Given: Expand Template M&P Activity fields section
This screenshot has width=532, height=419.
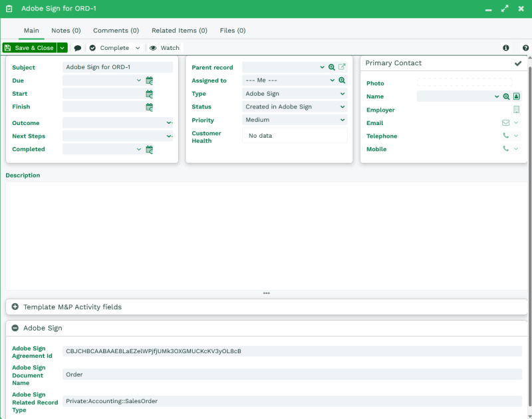Looking at the screenshot, I should point(15,307).
